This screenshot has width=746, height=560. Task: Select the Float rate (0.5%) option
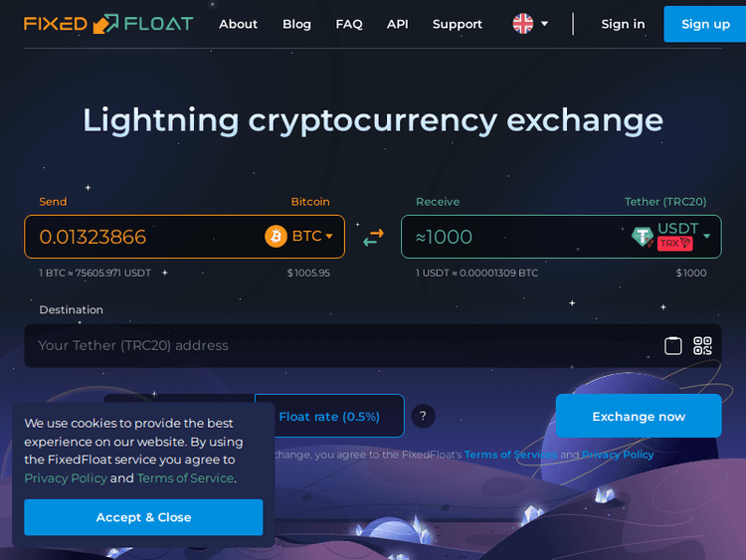(329, 417)
